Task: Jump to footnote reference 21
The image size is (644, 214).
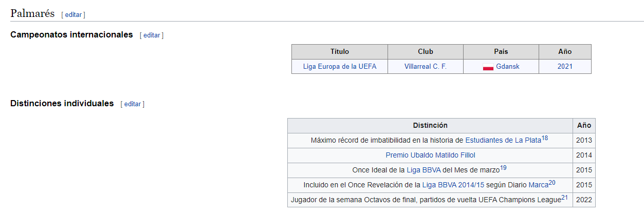Action: 564,197
